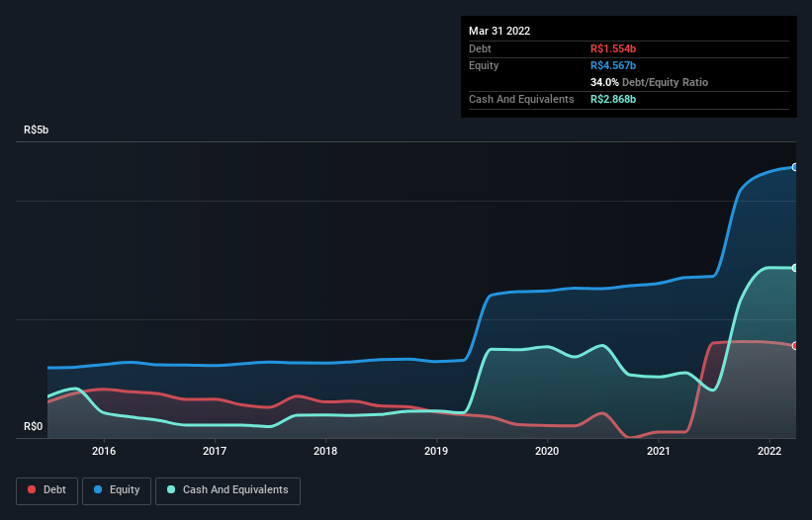
Task: Toggle the Equity series legend button
Action: [x=117, y=490]
